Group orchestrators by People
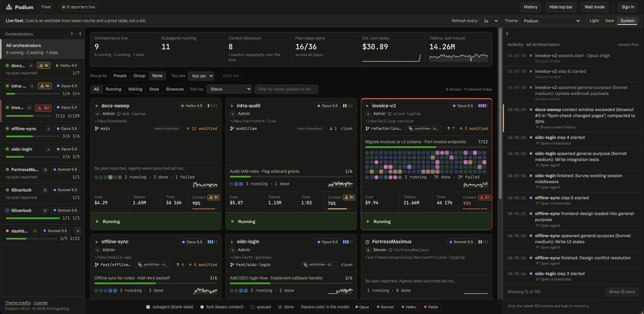This screenshot has height=314, width=644. [x=120, y=76]
